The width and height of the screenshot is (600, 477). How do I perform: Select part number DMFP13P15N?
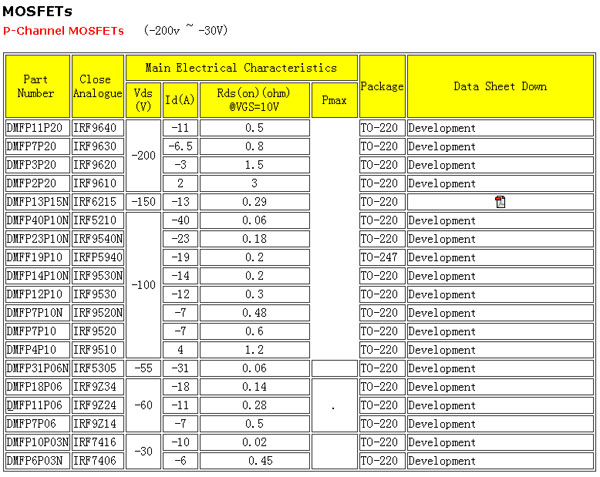pos(38,202)
